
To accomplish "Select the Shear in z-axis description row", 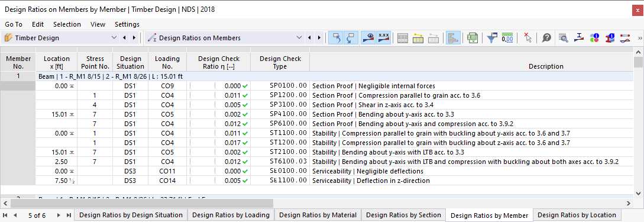I will (x=471, y=105).
